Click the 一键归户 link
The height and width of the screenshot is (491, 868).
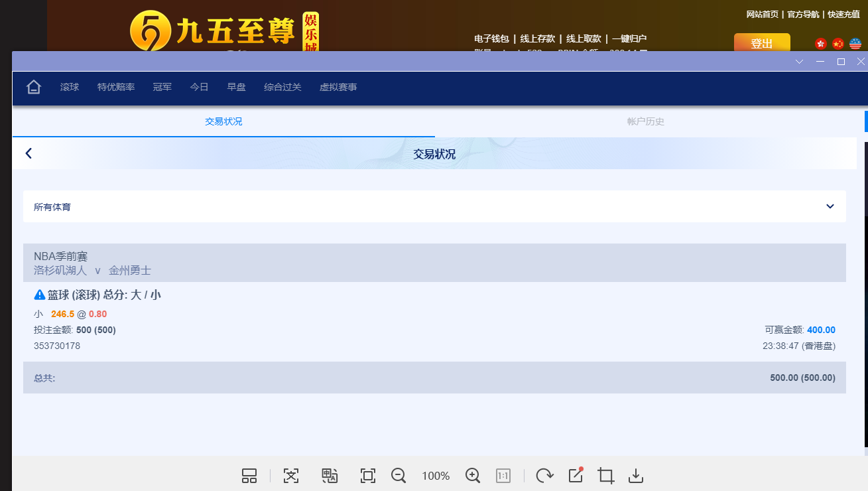point(629,38)
